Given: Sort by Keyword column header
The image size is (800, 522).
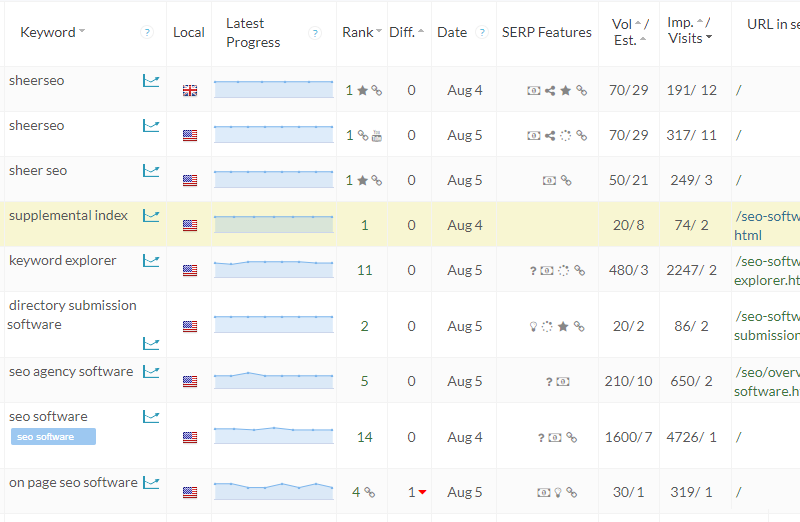Looking at the screenshot, I should (x=53, y=32).
